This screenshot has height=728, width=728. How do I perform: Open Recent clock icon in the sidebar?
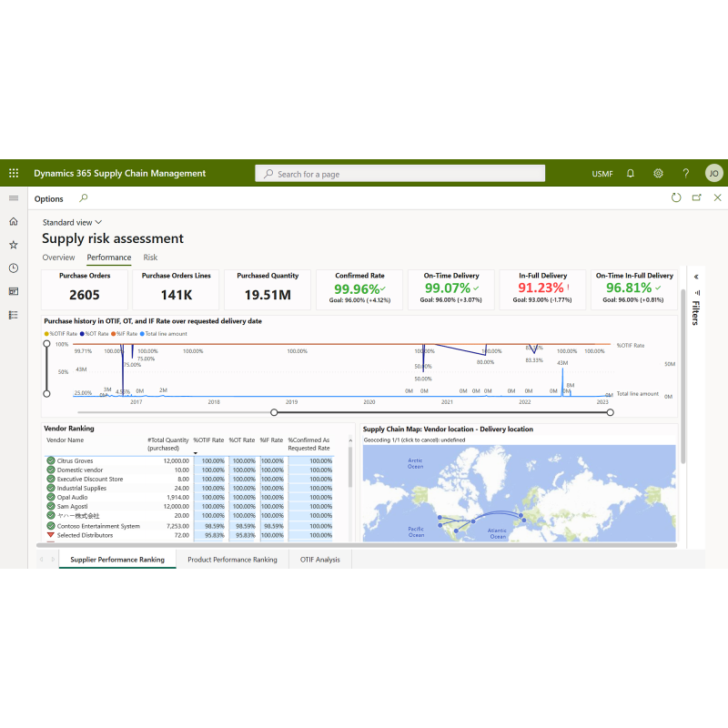[x=14, y=268]
